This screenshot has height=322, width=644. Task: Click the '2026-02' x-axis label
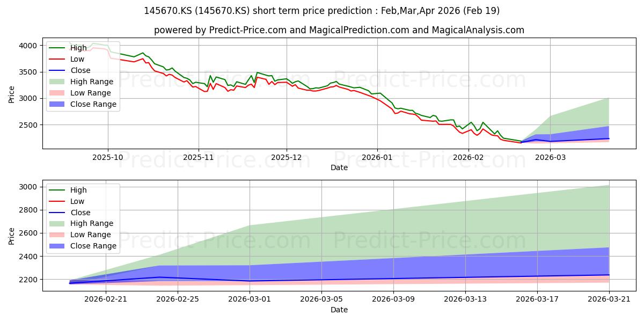click(x=469, y=158)
